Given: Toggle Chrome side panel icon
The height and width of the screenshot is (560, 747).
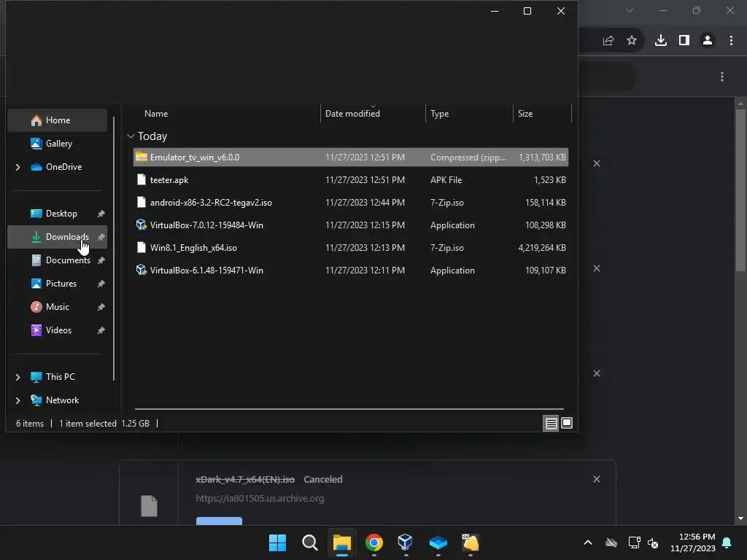Looking at the screenshot, I should [684, 41].
